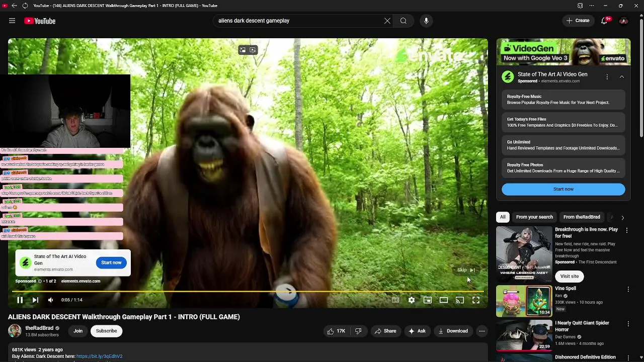The height and width of the screenshot is (362, 644).
Task: Skip to next video
Action: (x=35, y=300)
